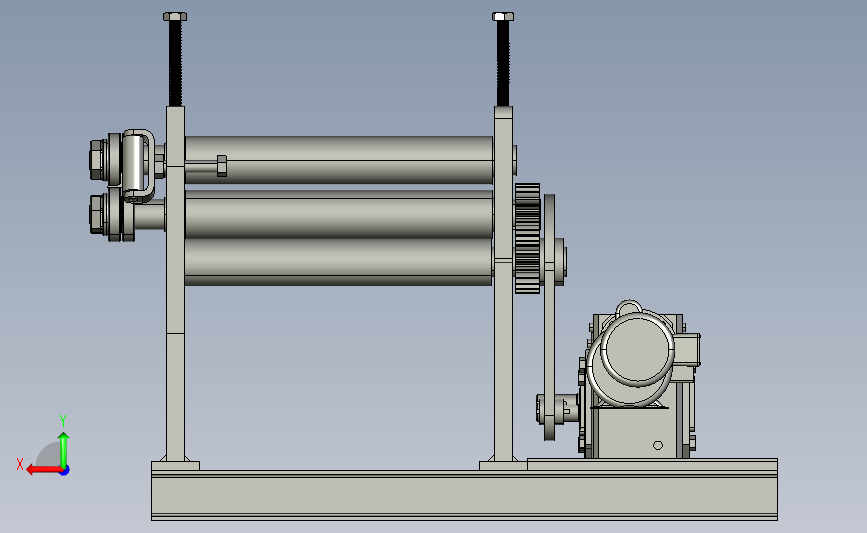Select the U-shaped swing clamp at left
Image resolution: width=867 pixels, height=533 pixels.
(138, 165)
